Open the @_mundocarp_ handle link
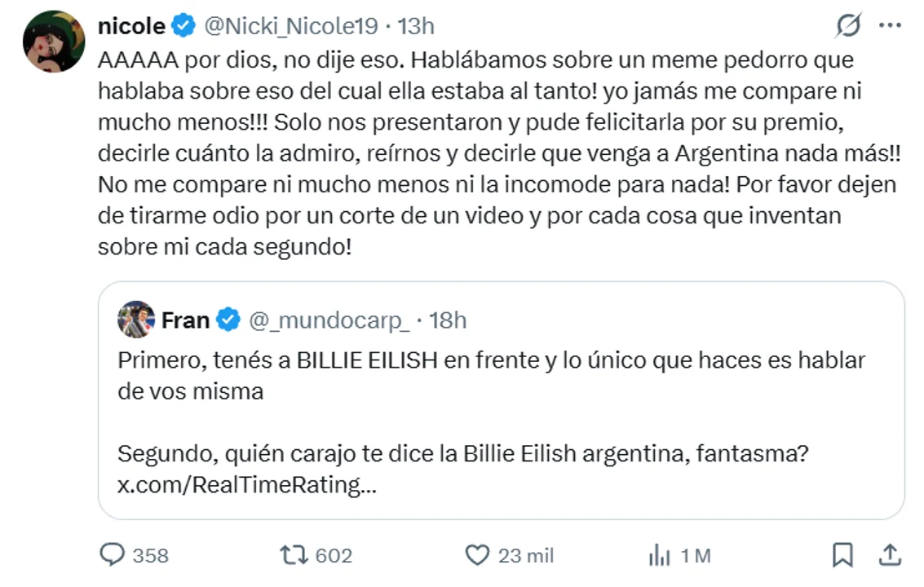This screenshot has width=924, height=587. tap(328, 320)
